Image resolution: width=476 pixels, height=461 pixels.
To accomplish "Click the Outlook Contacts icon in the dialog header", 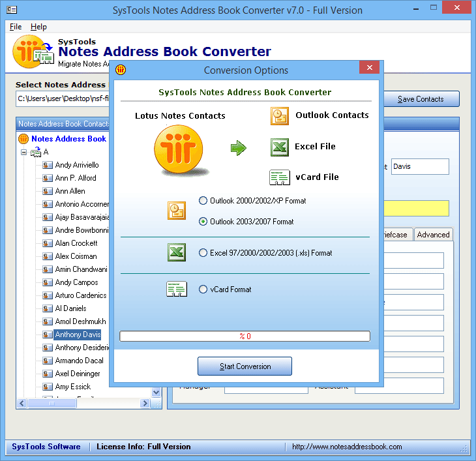I will pos(279,116).
